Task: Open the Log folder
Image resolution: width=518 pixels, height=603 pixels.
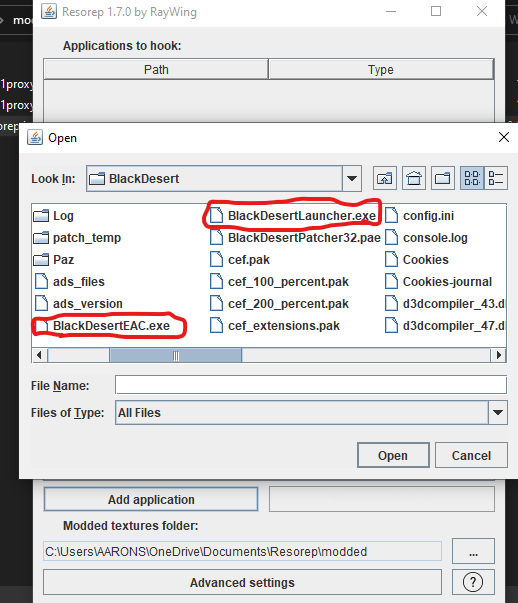Action: [x=54, y=216]
